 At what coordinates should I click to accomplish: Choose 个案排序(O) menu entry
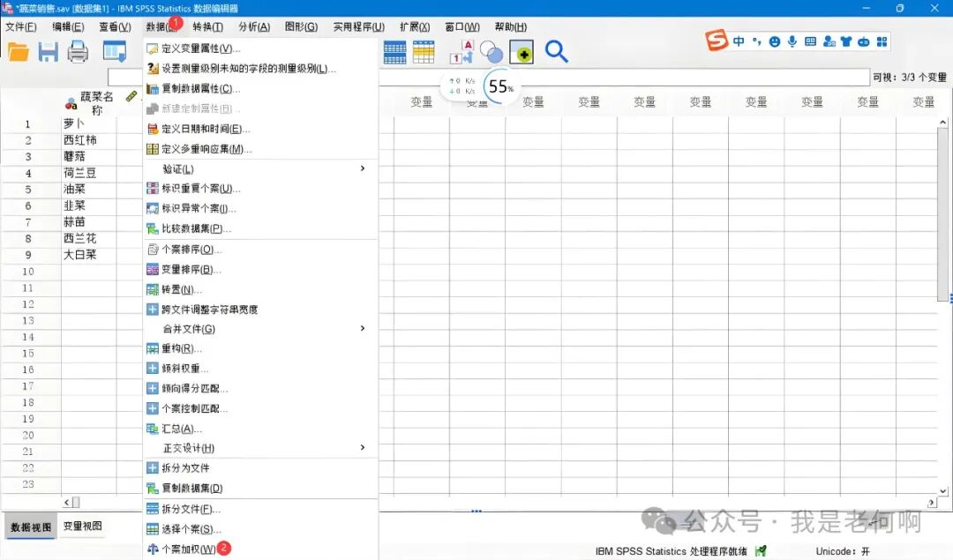(260, 250)
